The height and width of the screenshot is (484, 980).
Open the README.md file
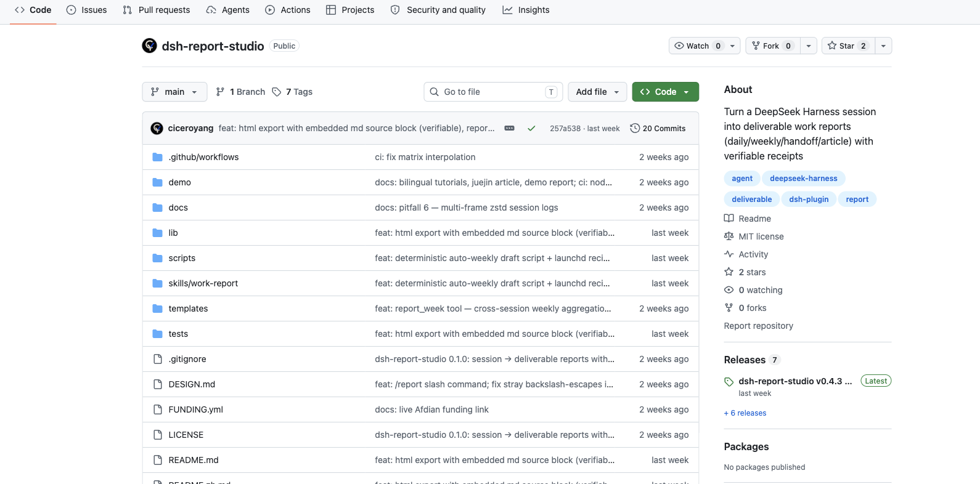[x=194, y=460]
